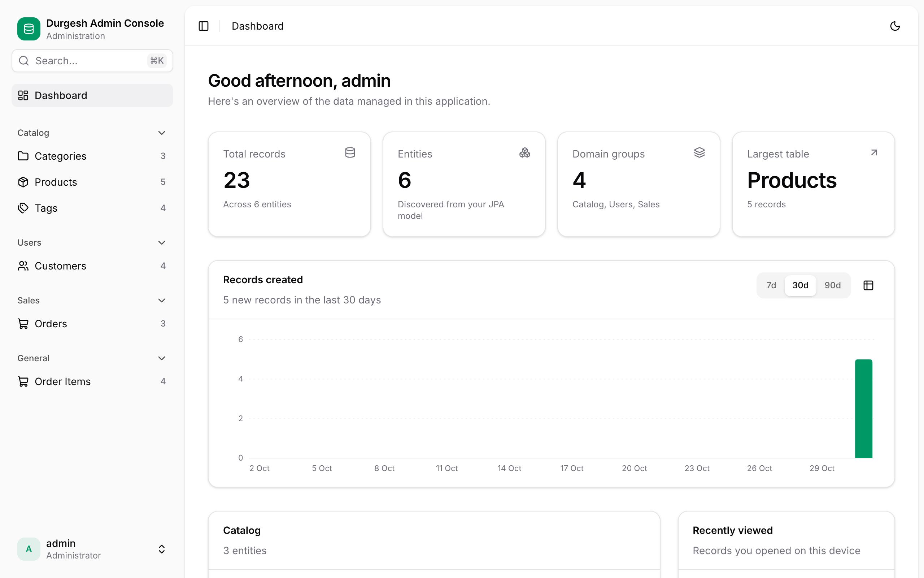Screen dimensions: 924x578
Task: Toggle the sidebar panel icon
Action: [204, 26]
